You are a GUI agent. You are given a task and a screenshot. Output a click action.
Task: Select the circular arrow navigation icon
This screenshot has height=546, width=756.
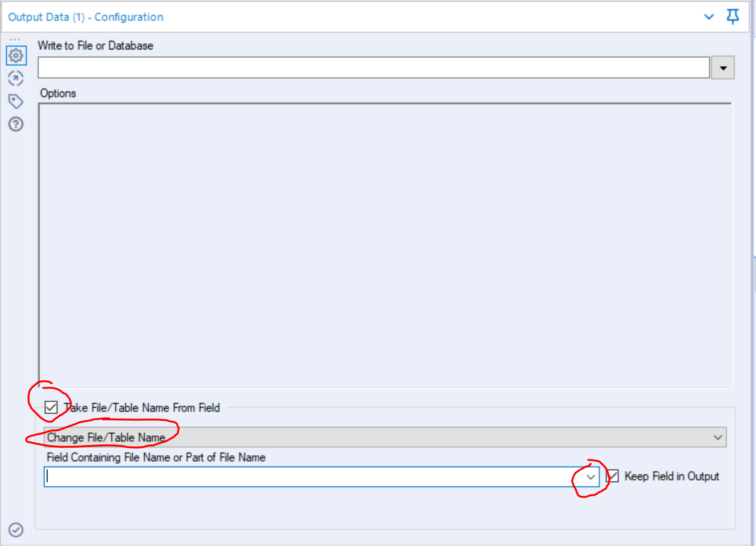pyautogui.click(x=16, y=79)
